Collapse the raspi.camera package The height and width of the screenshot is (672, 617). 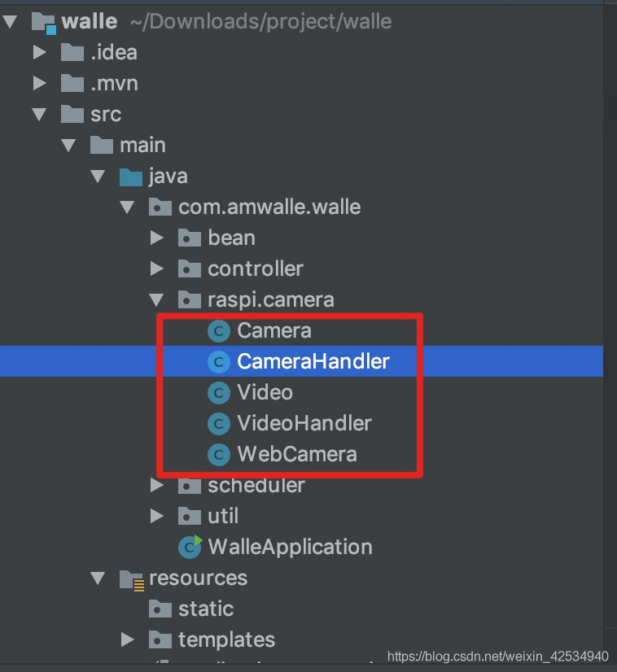coord(157,300)
